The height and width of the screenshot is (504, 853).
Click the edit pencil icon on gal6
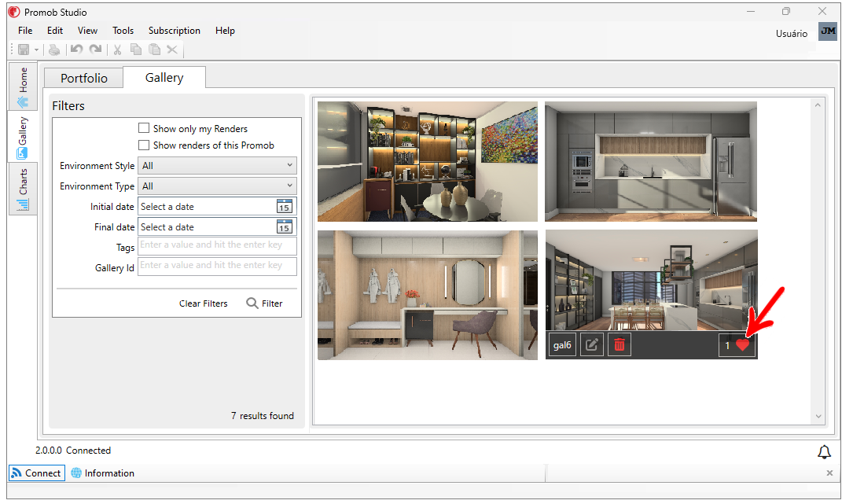tap(591, 345)
